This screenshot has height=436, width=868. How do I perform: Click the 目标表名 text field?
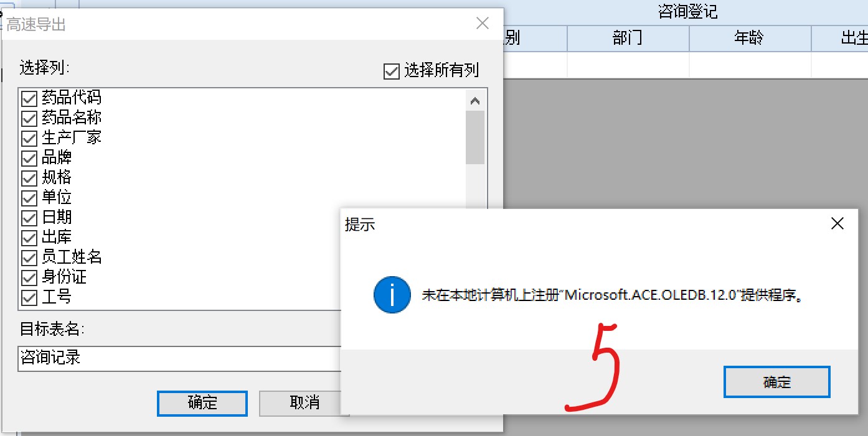pyautogui.click(x=180, y=359)
